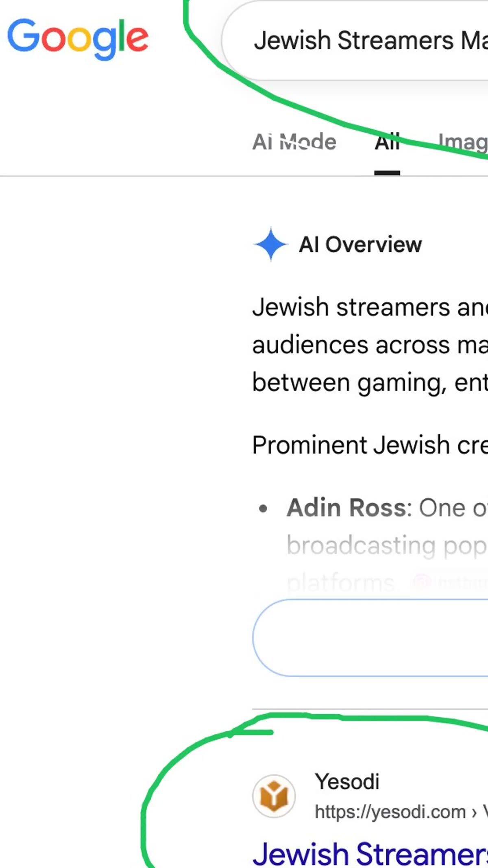
Task: Open the Images results tab
Action: (x=463, y=143)
